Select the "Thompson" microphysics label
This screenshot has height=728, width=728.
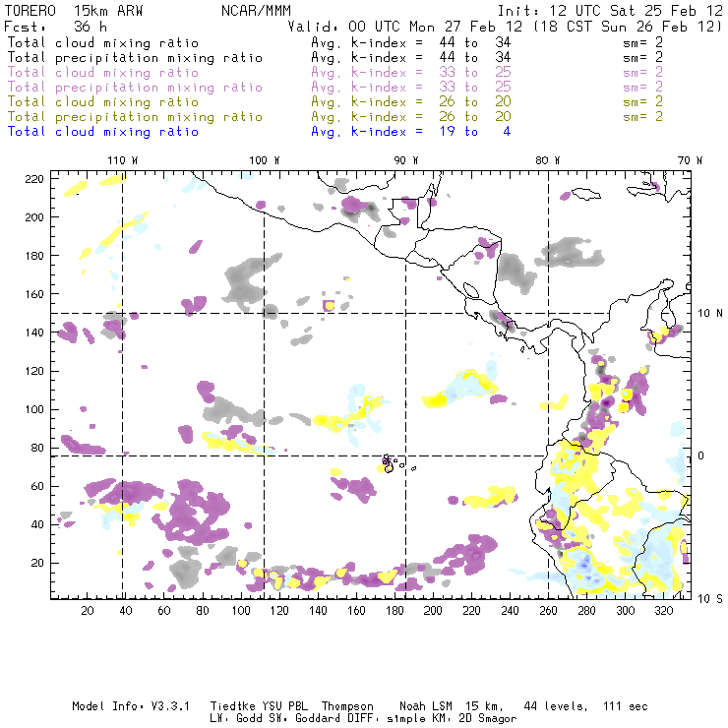(x=347, y=706)
